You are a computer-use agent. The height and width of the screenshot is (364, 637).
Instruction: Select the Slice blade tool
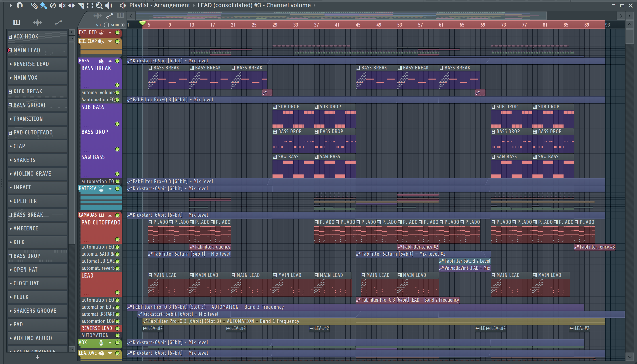coord(81,5)
